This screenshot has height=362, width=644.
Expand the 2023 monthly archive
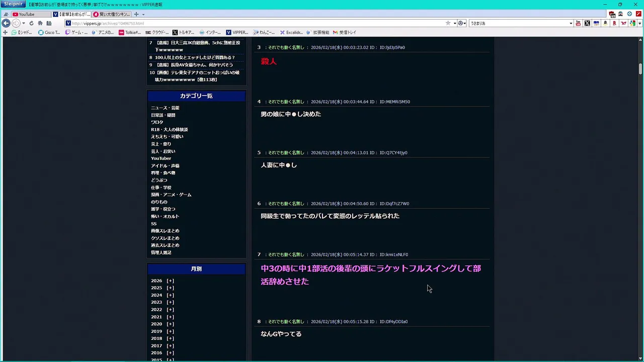tap(170, 302)
